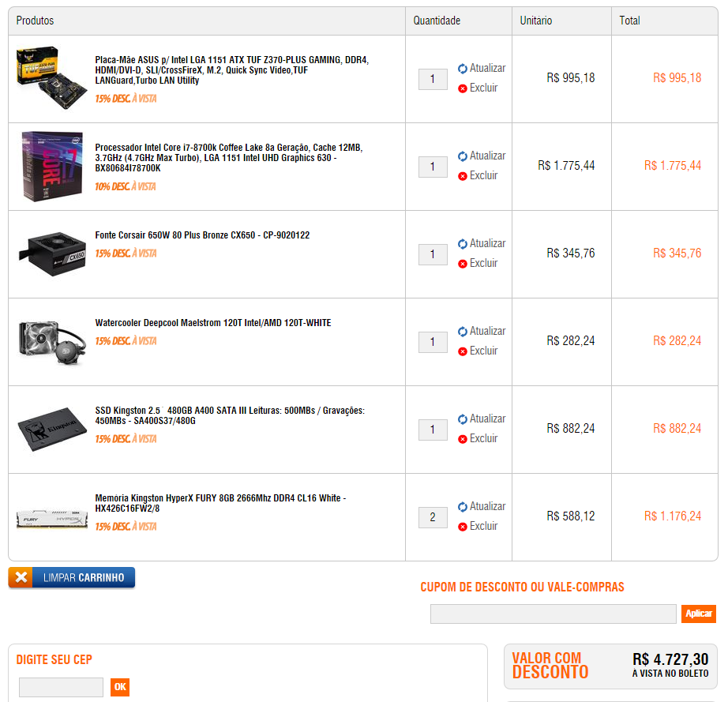Remove the Intel Core i7-8700k via red Excluir icon
The height and width of the screenshot is (702, 728).
point(463,176)
